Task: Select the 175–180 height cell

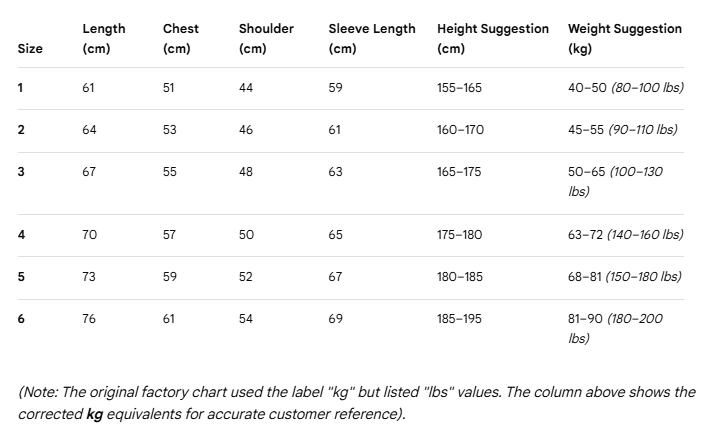Action: click(460, 235)
